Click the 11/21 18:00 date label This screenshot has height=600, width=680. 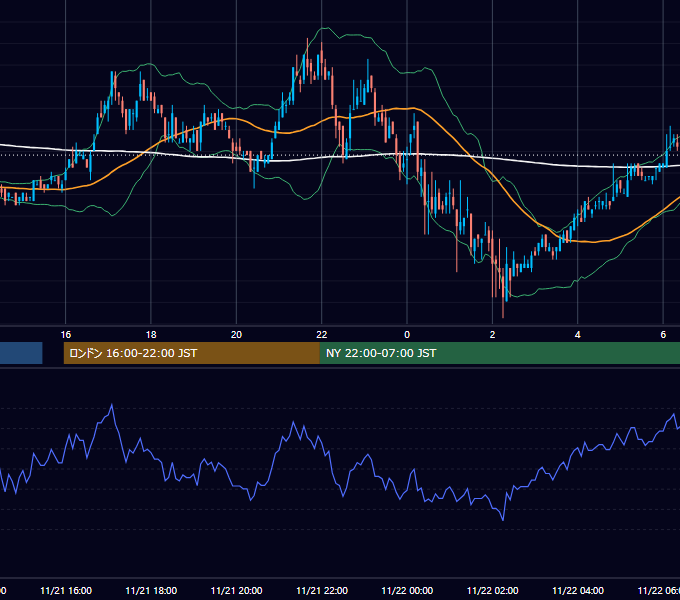(x=151, y=590)
